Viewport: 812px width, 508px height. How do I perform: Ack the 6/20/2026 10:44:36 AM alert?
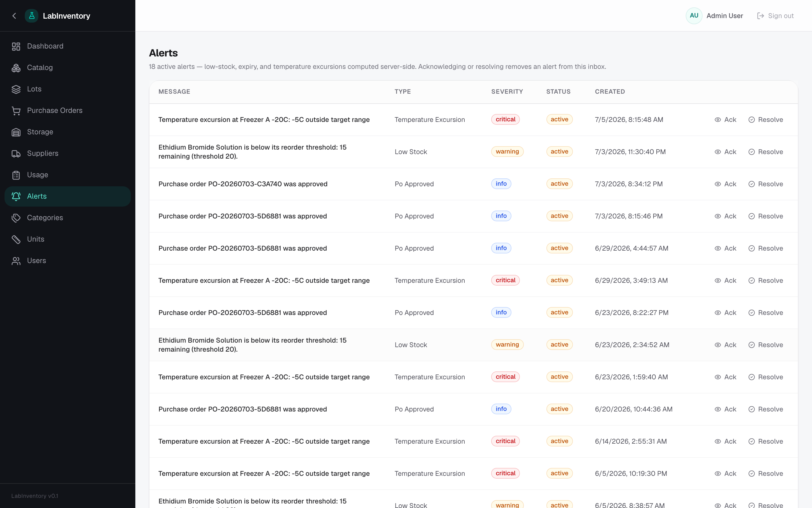tap(725, 409)
